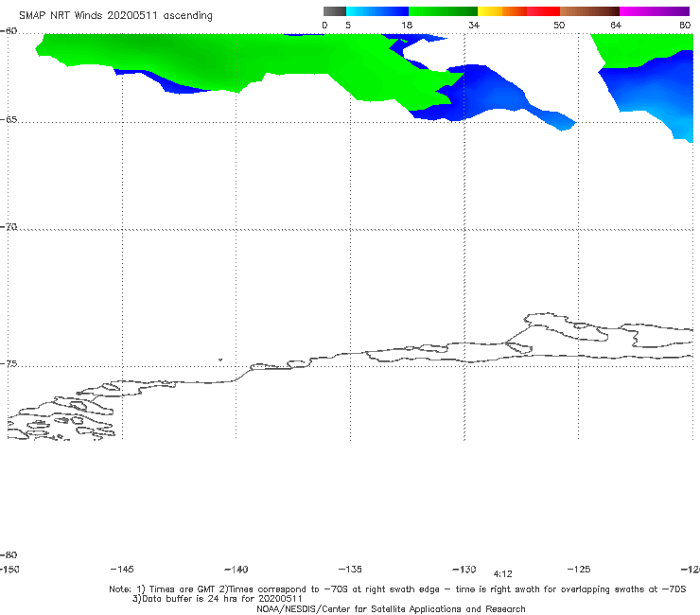Click the longitude label "-150"
The image size is (700, 615).
pos(9,570)
